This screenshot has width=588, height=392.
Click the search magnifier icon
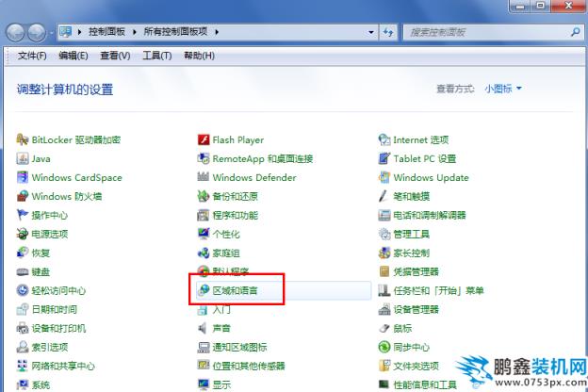(576, 32)
